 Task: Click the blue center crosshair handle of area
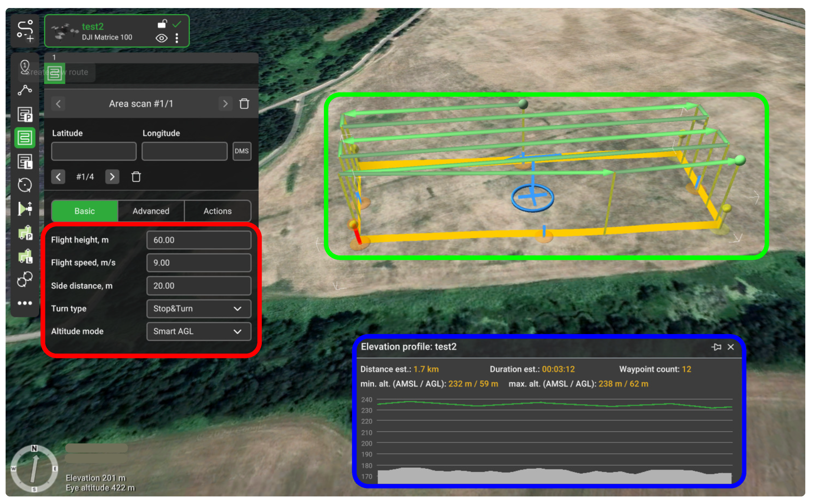(x=532, y=197)
